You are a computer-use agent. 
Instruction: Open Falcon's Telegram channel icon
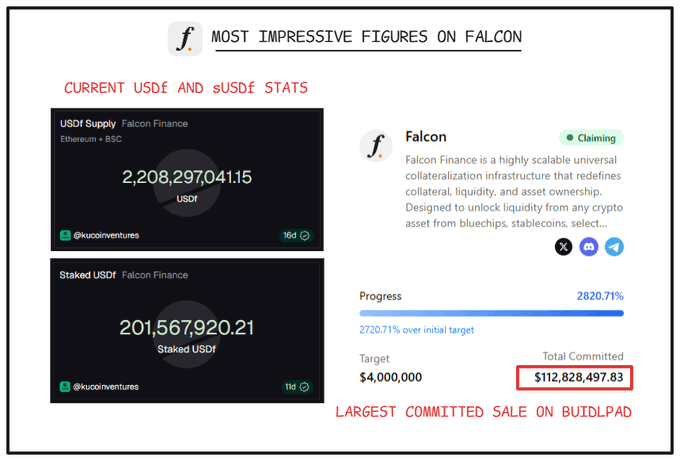(614, 246)
